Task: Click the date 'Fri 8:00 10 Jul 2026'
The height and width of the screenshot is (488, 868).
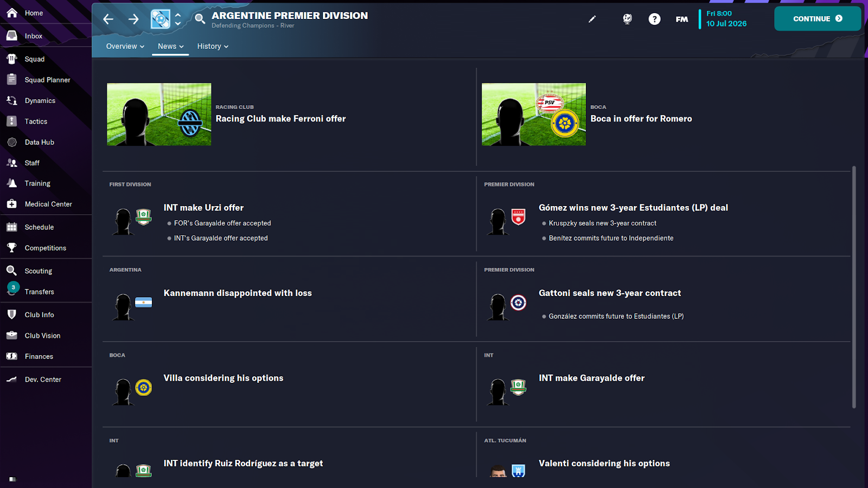Action: click(726, 18)
